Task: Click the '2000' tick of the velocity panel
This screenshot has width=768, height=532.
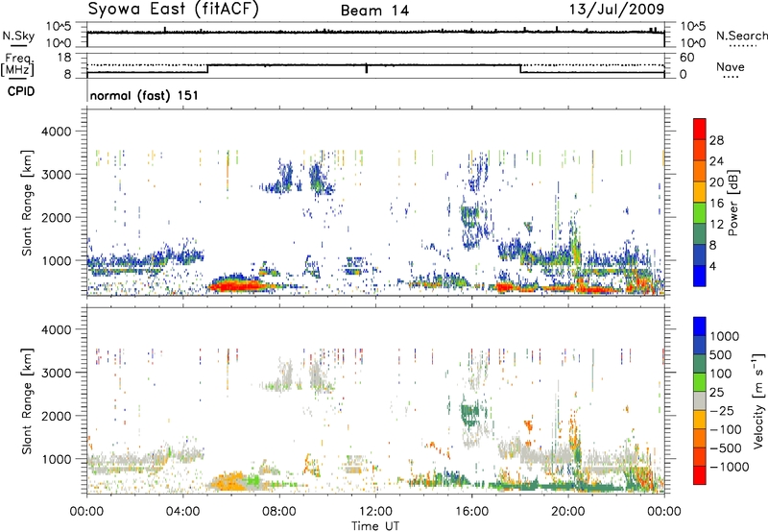Action: pyautogui.click(x=55, y=416)
